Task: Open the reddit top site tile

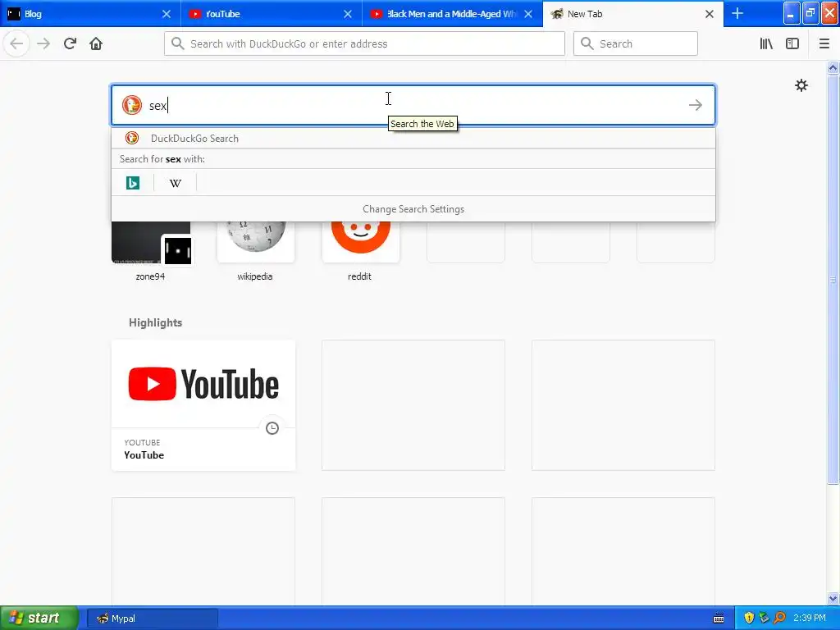Action: click(x=361, y=242)
